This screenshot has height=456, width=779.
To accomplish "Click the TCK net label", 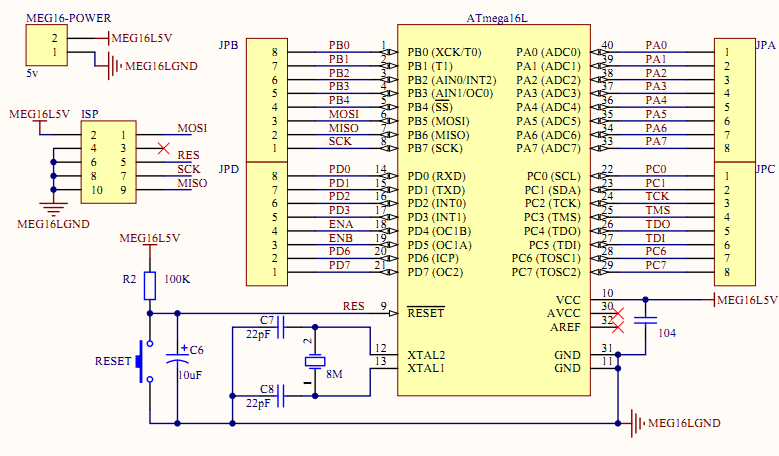I will 657,196.
